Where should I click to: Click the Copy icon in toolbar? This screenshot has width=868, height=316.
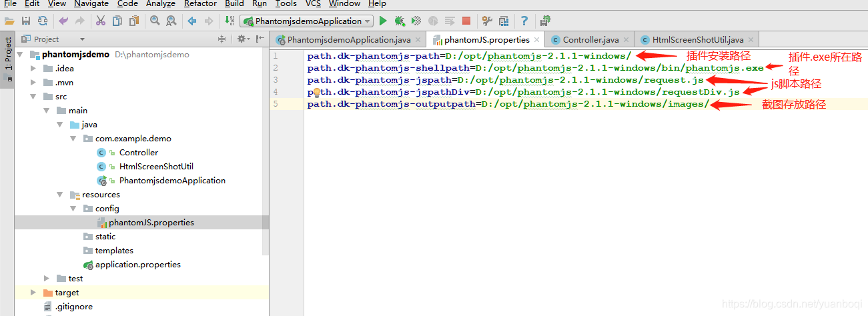tap(117, 21)
